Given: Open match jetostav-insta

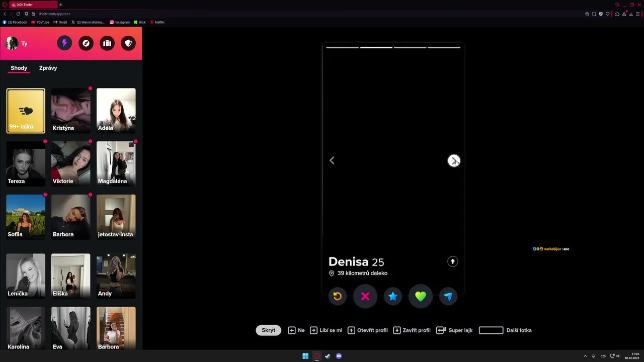Looking at the screenshot, I should [116, 217].
